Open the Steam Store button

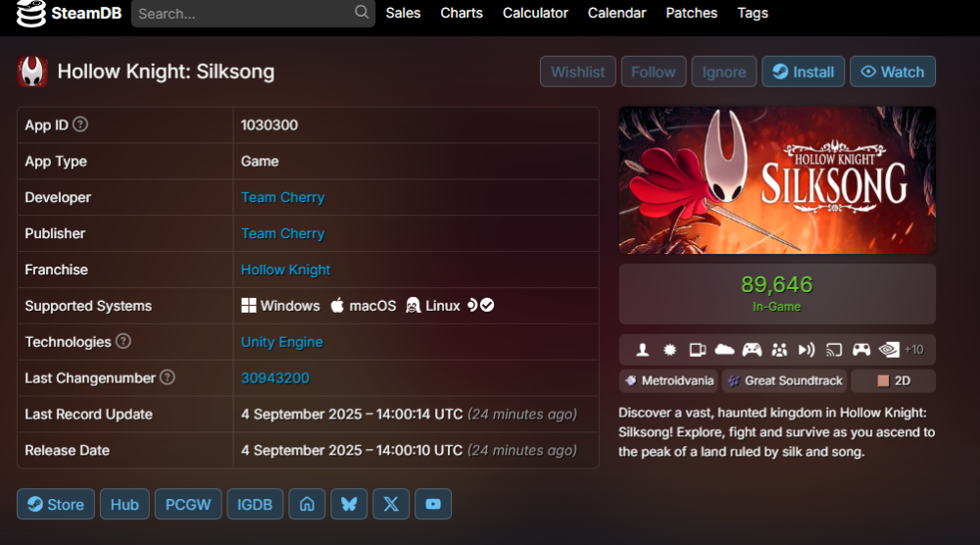[56, 504]
